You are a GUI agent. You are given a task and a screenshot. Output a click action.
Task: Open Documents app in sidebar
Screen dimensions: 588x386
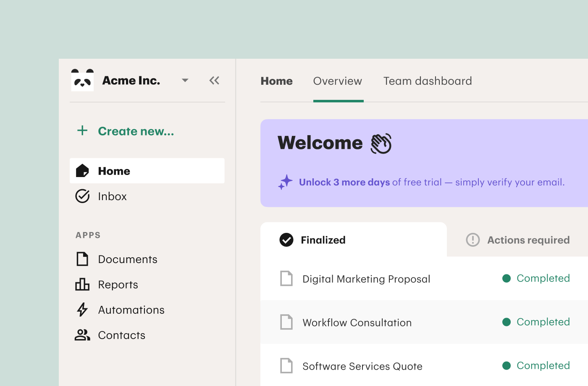[x=128, y=259]
